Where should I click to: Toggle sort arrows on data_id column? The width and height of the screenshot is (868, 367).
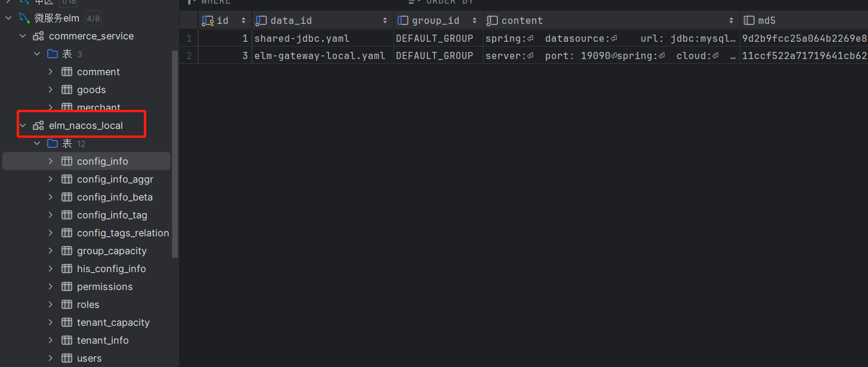[x=385, y=20]
